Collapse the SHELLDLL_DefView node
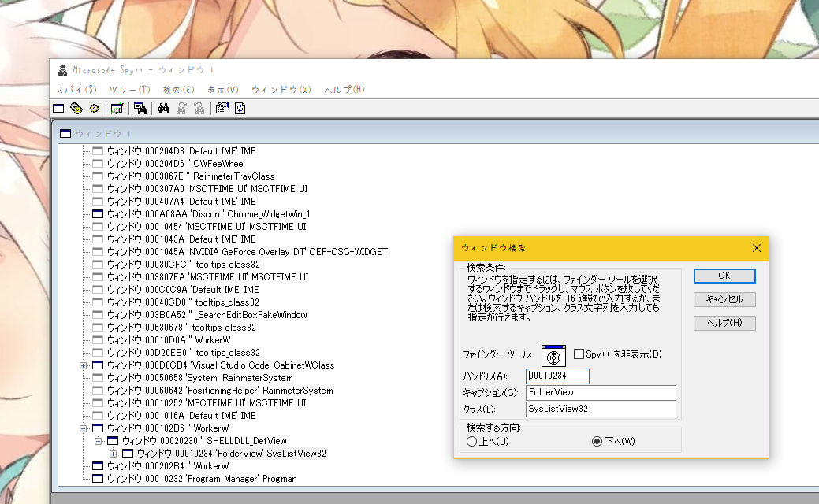Screen dimensions: 819x504 [x=99, y=441]
